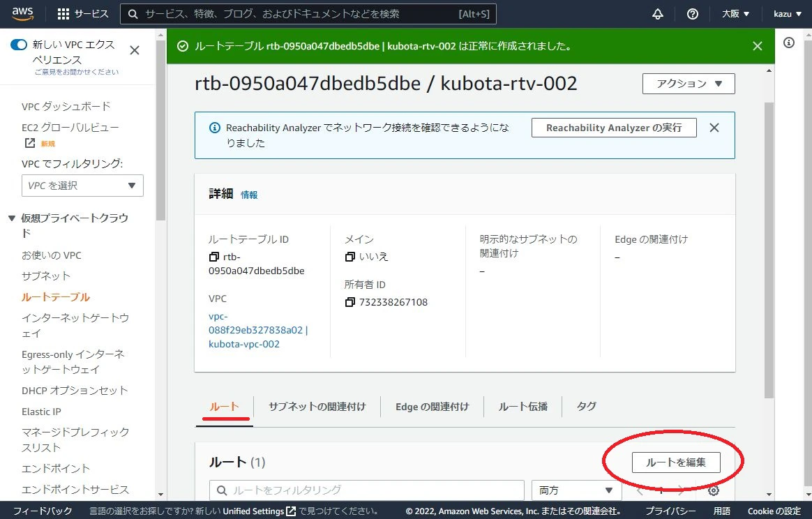Switch to サブネットの関連付け tab
Image resolution: width=812 pixels, height=519 pixels.
tap(317, 407)
